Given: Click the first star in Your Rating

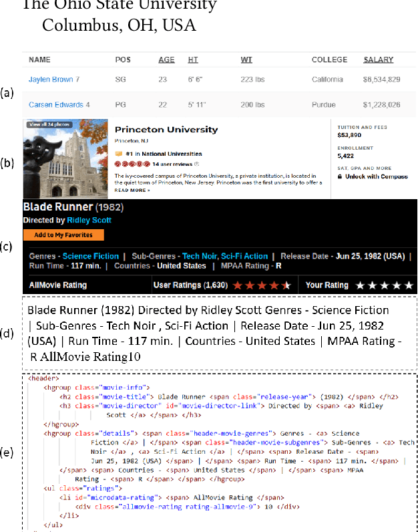Looking at the screenshot, I should (360, 285).
